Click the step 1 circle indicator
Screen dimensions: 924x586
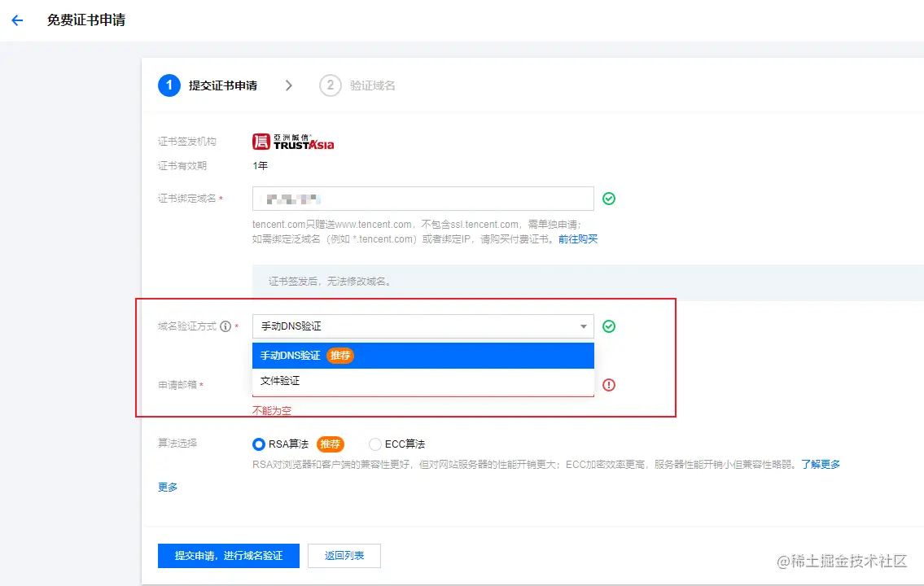(x=169, y=85)
